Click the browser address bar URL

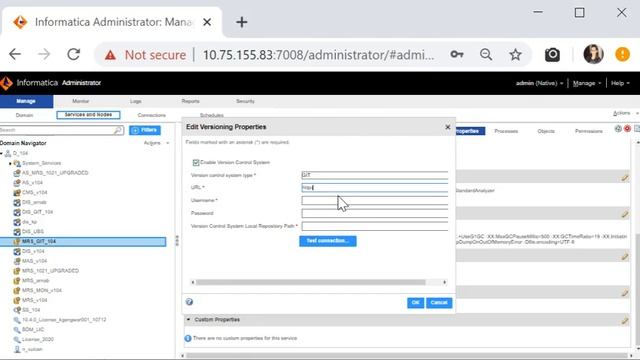[x=318, y=55]
